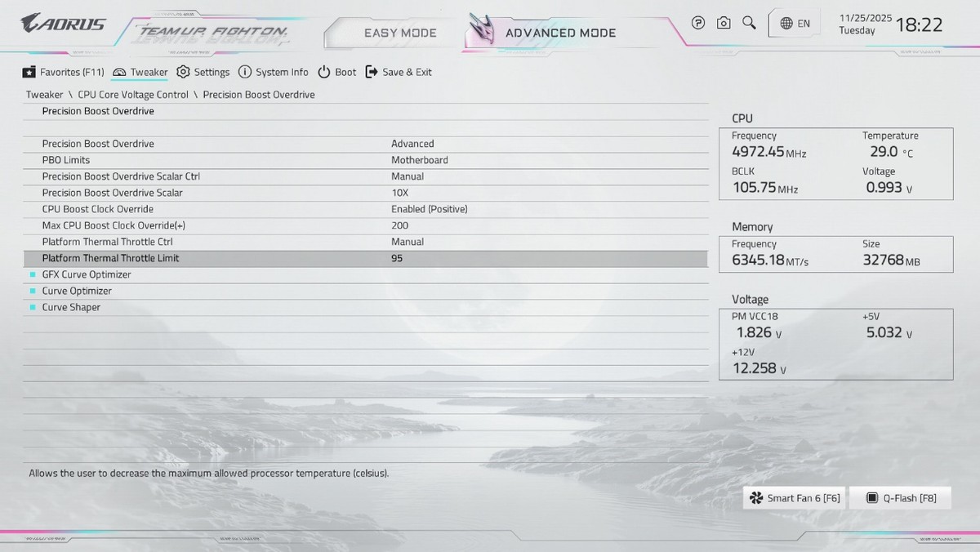Viewport: 980px width, 552px height.
Task: Click the Settings gear icon
Action: click(x=183, y=72)
